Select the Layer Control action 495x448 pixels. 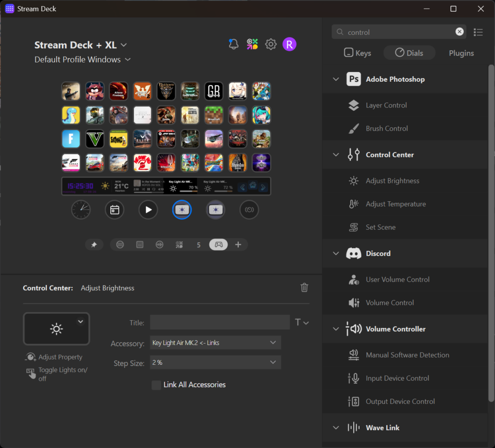tap(405, 105)
